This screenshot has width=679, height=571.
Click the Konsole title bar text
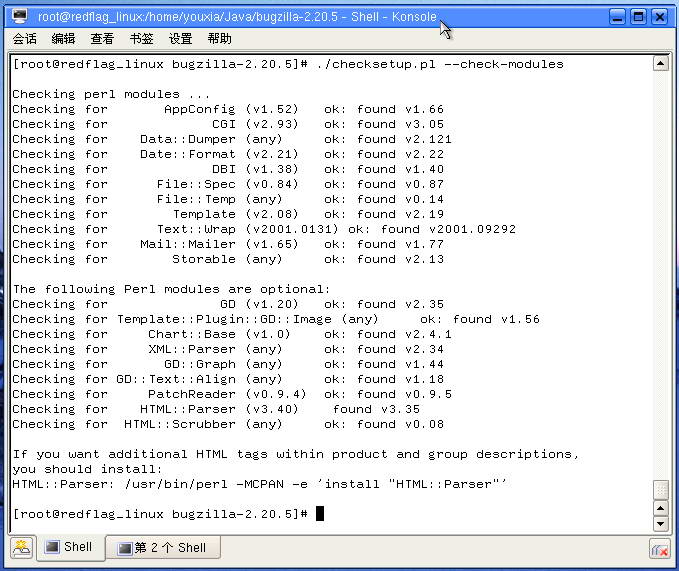237,17
